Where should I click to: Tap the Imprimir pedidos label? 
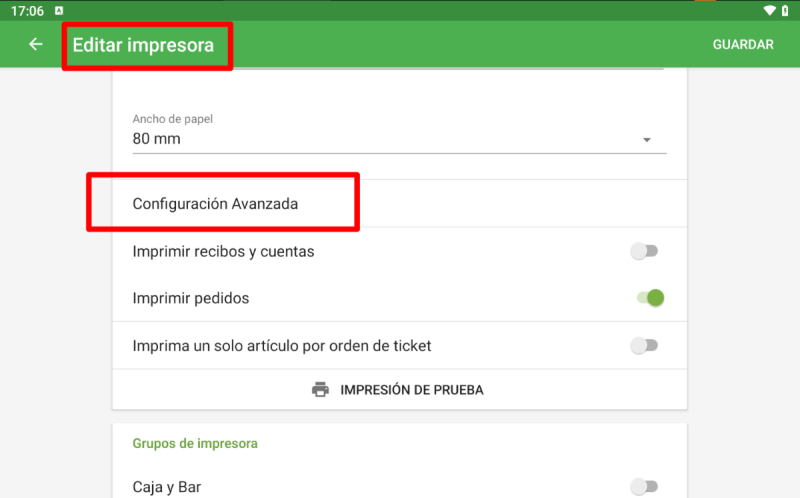pyautogui.click(x=191, y=298)
